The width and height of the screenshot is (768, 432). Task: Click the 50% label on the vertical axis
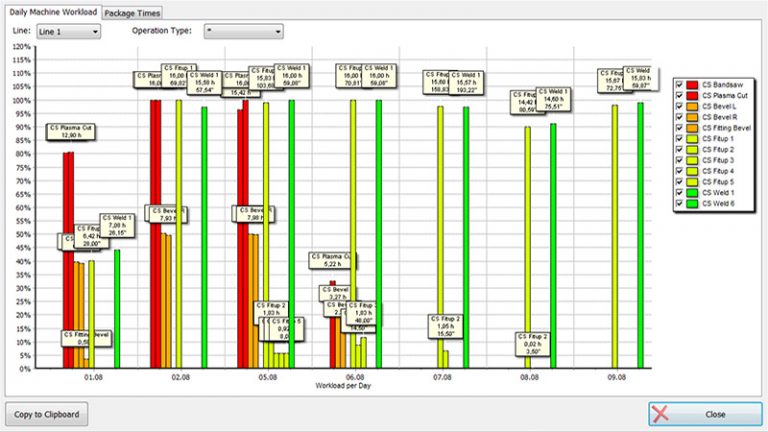click(24, 235)
